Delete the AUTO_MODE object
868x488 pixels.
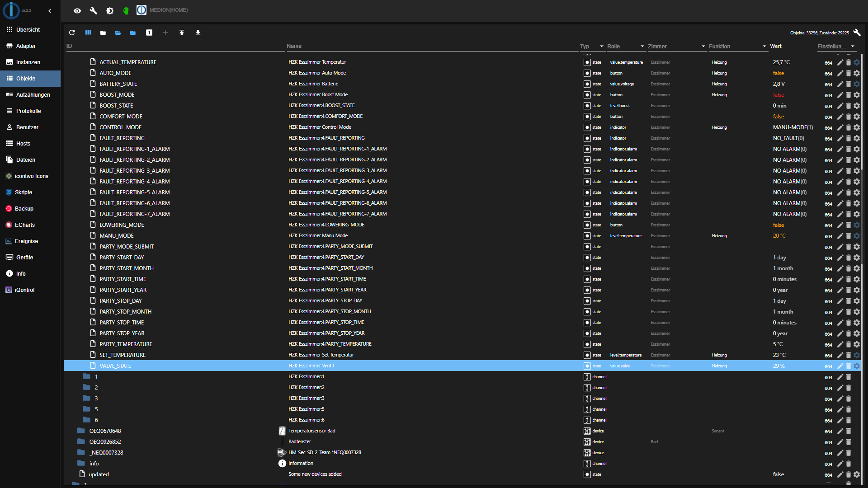[x=849, y=73]
